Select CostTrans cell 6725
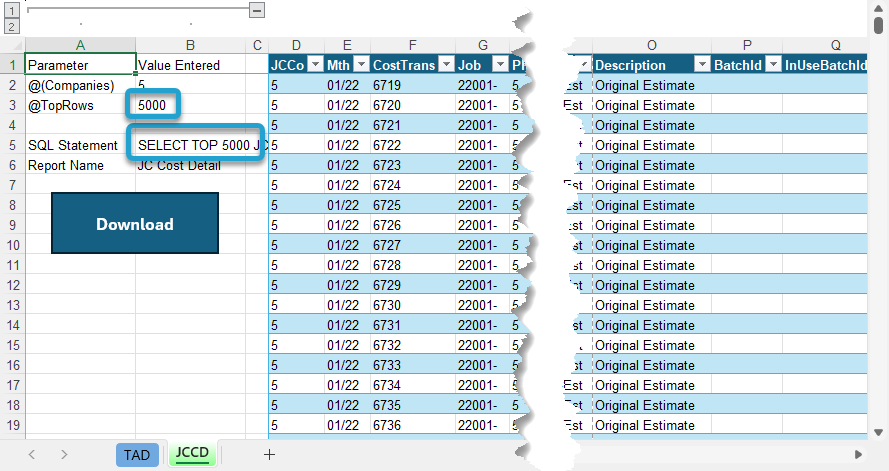889x471 pixels. (x=413, y=205)
